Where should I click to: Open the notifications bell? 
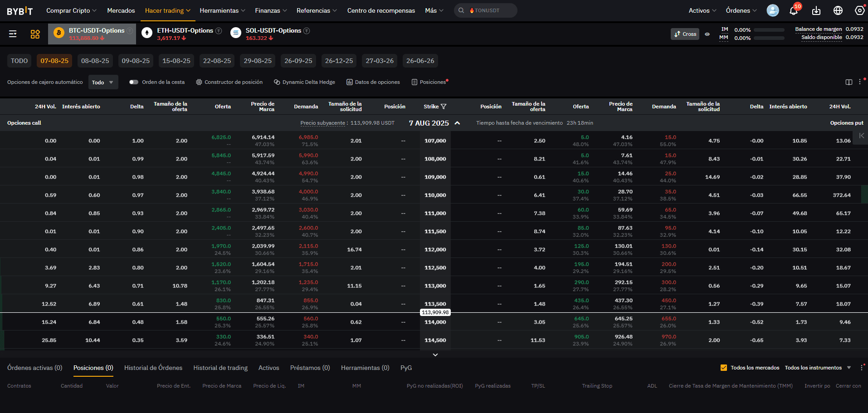coord(794,10)
